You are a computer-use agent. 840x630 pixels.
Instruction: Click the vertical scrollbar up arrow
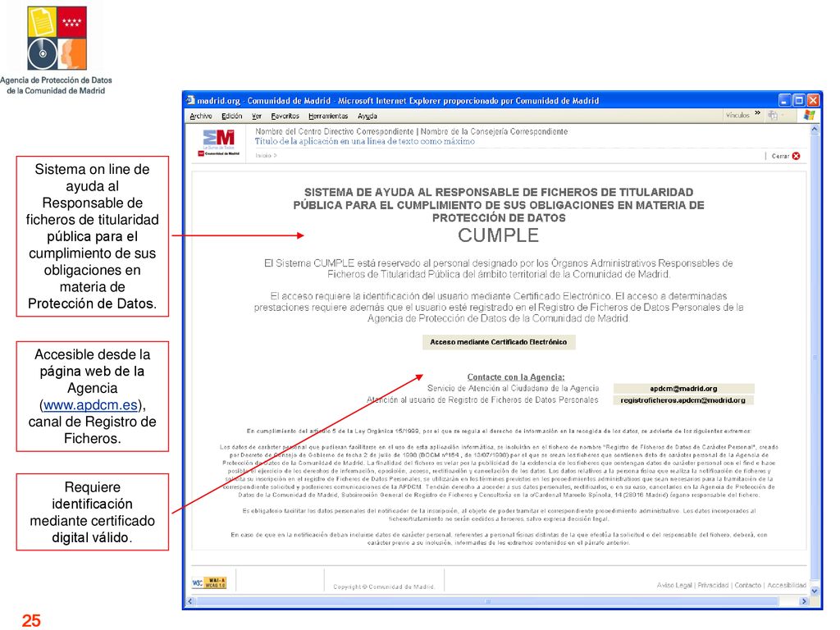point(815,129)
